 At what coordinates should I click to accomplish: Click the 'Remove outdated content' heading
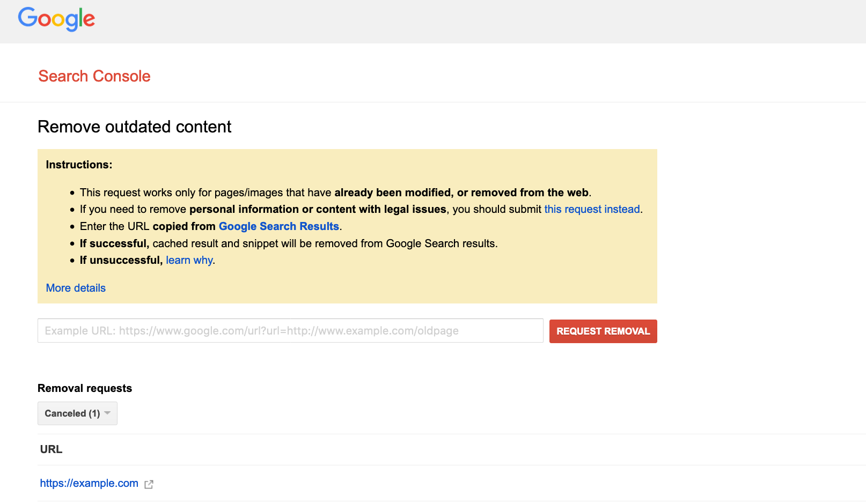point(134,127)
